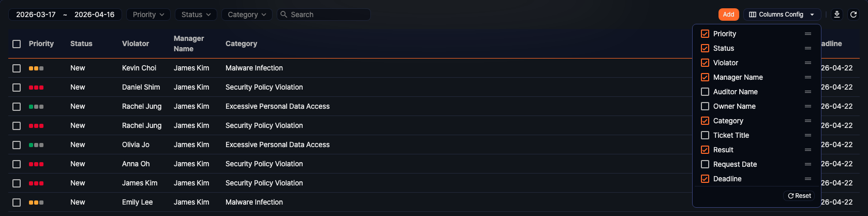This screenshot has height=216, width=868.
Task: Click drag handle icon beside Result option
Action: (807, 150)
